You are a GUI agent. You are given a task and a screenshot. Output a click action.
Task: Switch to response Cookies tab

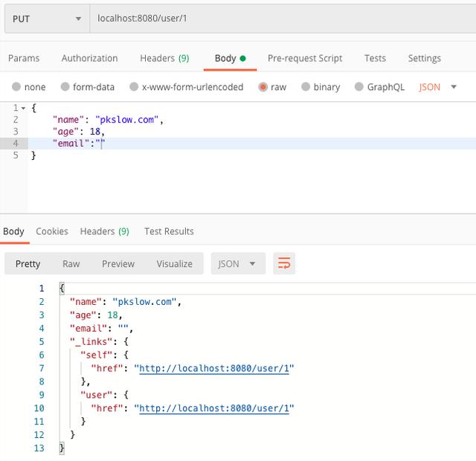52,231
